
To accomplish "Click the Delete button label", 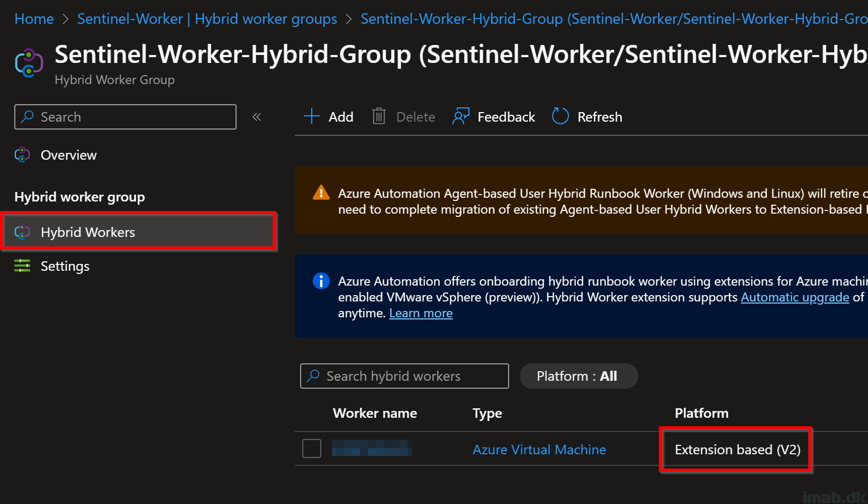I will 415,117.
